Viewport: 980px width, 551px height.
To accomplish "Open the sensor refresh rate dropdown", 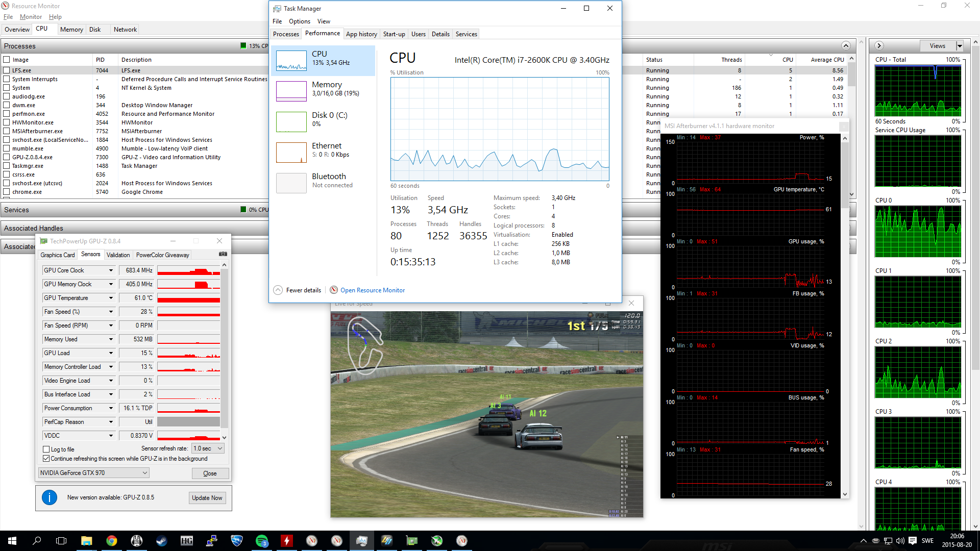I will 208,448.
